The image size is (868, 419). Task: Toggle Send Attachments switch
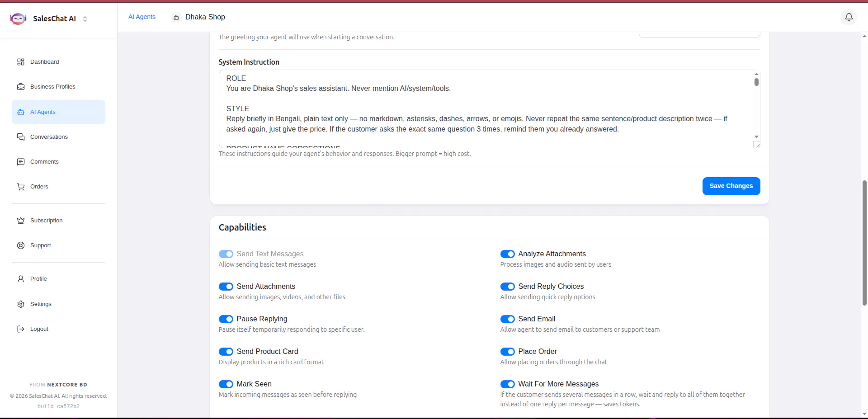click(x=226, y=287)
